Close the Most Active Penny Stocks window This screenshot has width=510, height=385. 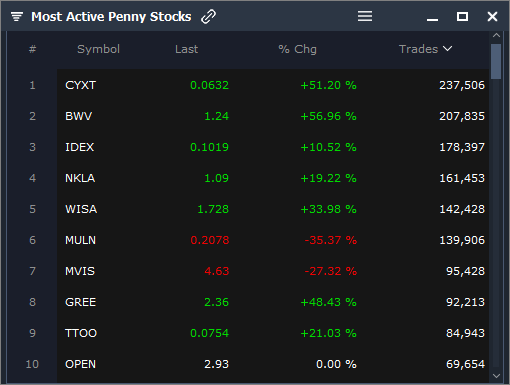[492, 16]
